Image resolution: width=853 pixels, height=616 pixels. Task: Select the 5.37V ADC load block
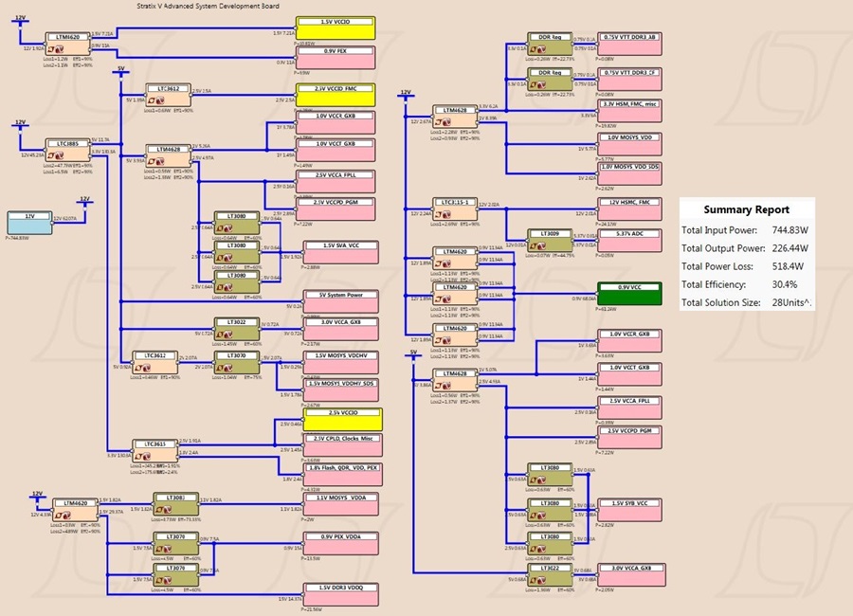click(630, 241)
